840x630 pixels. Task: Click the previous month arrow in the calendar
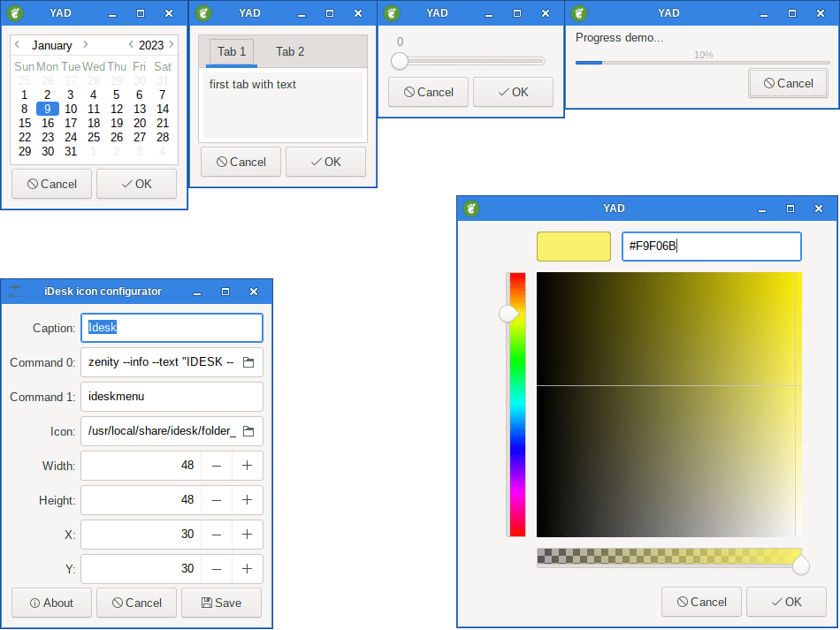point(18,44)
